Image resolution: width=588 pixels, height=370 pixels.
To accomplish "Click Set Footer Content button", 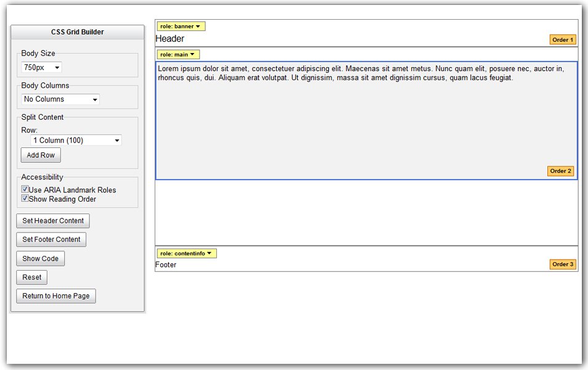I will (x=51, y=239).
